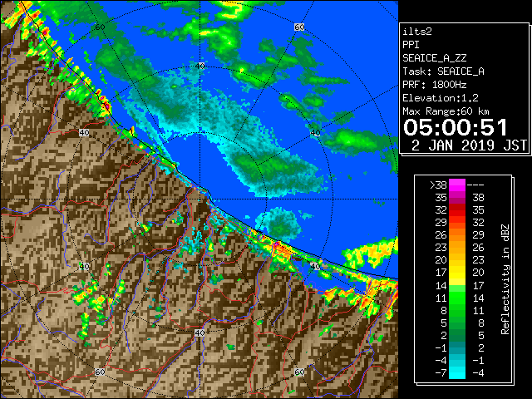This screenshot has width=532, height=399.
Task: Select the "-7" legend label
Action: tap(441, 373)
